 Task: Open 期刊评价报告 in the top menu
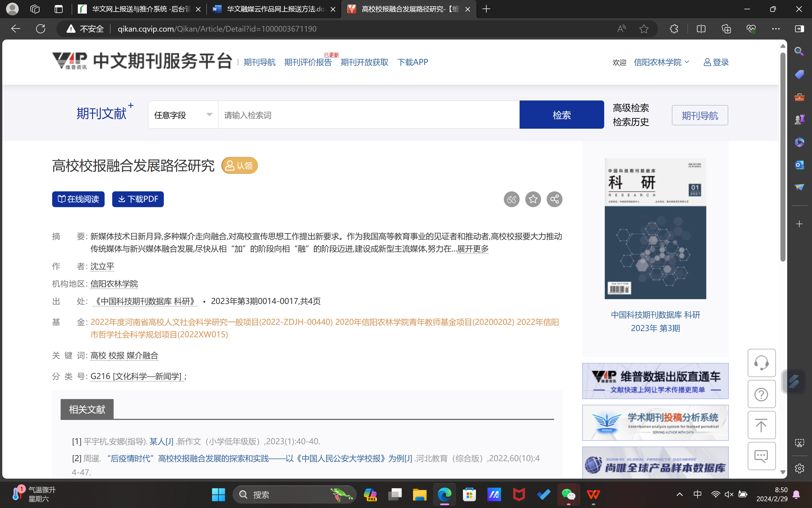pyautogui.click(x=308, y=62)
